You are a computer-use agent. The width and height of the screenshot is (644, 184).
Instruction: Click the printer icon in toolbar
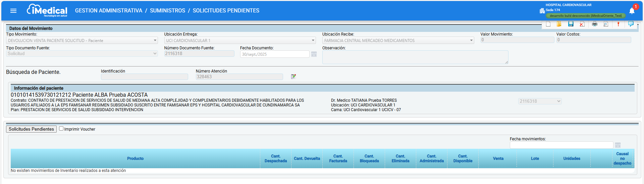[x=595, y=24]
